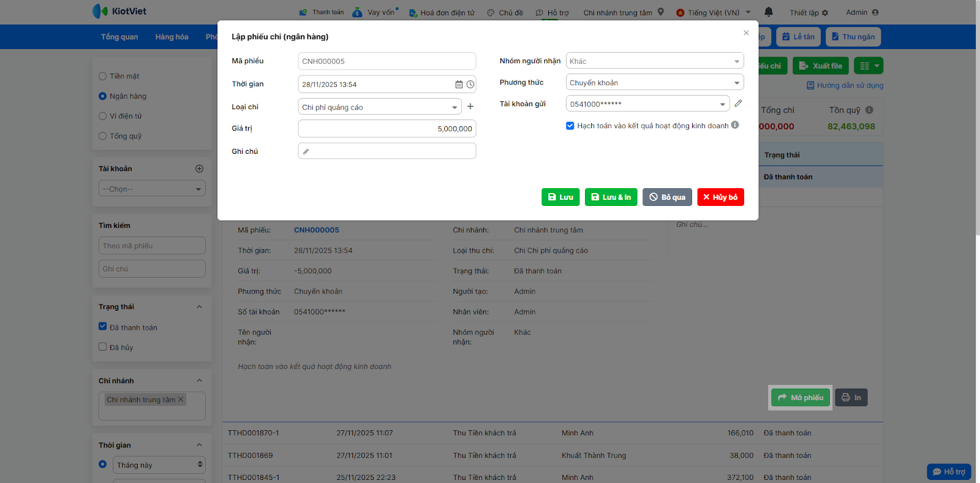Image resolution: width=980 pixels, height=483 pixels.
Task: Click the info icon beside Hạch toán checkbox
Action: click(x=735, y=125)
